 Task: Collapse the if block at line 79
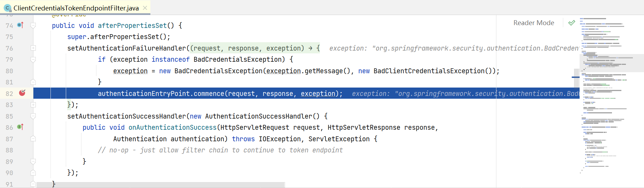(33, 60)
